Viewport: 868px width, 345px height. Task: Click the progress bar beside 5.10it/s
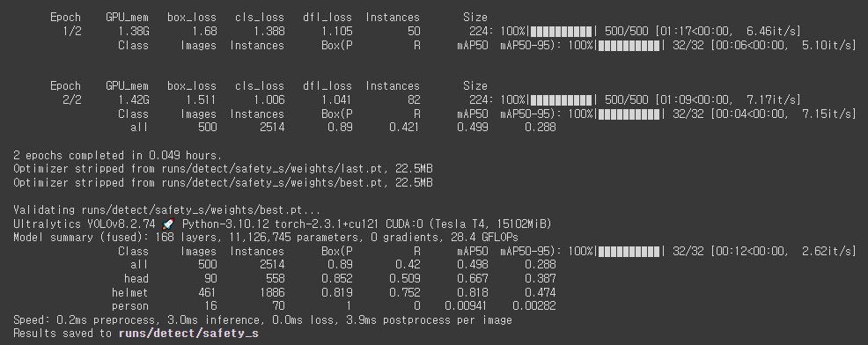pyautogui.click(x=629, y=45)
